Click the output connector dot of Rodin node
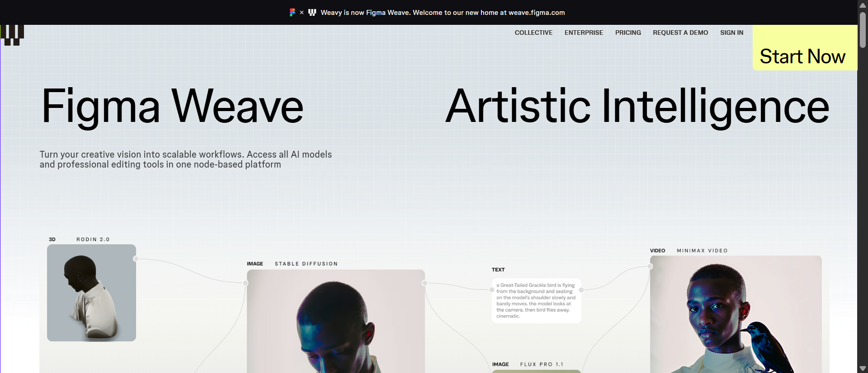Image resolution: width=868 pixels, height=373 pixels. click(x=136, y=259)
